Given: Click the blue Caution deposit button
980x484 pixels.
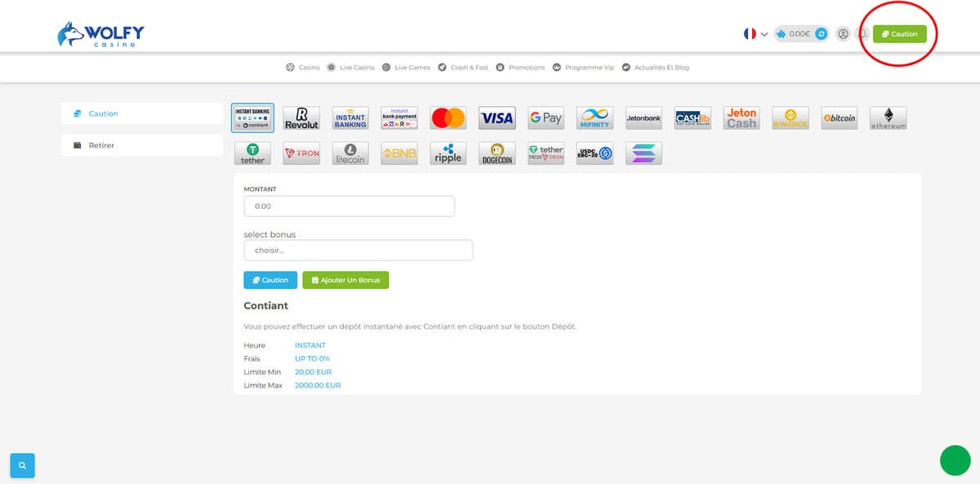Looking at the screenshot, I should (270, 280).
